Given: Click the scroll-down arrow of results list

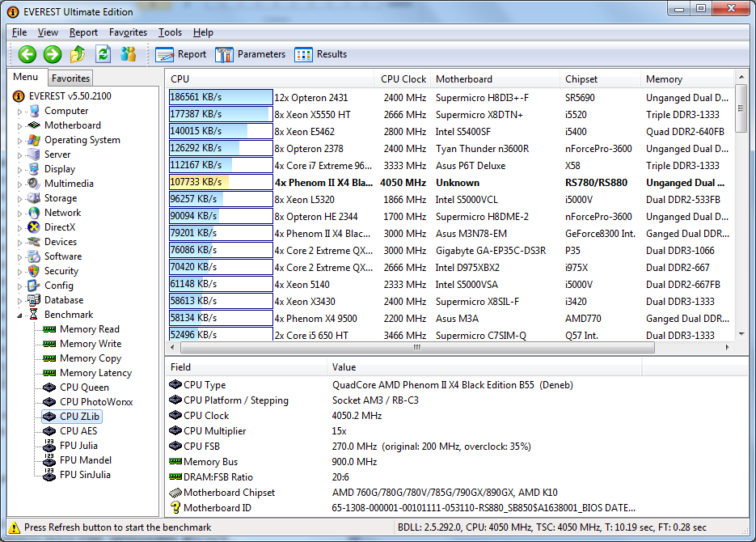Looking at the screenshot, I should click(x=741, y=333).
